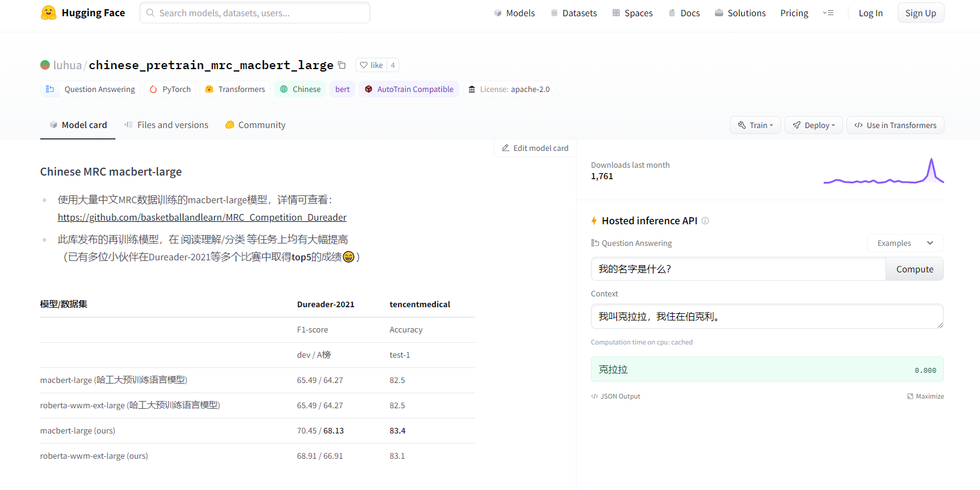Click the roberta-wwm-ext-large (ours) row label

point(94,456)
